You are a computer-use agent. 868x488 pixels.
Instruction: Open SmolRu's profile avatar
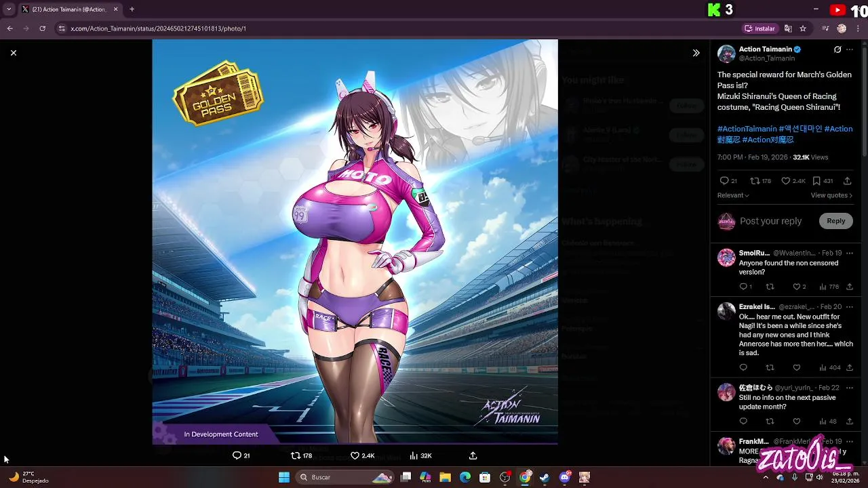click(x=726, y=258)
